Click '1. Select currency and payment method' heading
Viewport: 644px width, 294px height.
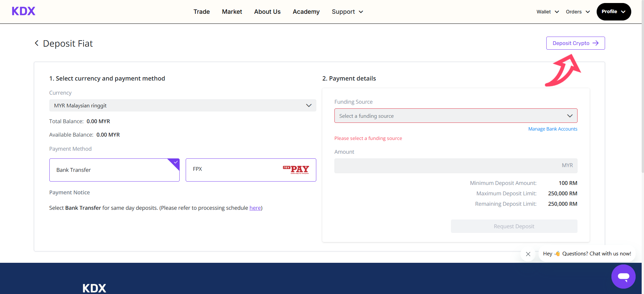click(x=107, y=78)
